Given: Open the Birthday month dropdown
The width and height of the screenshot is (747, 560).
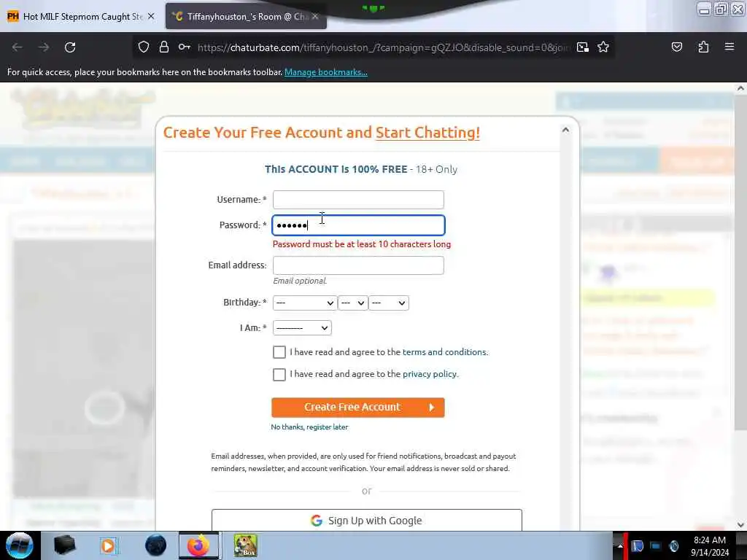Looking at the screenshot, I should click(x=304, y=303).
